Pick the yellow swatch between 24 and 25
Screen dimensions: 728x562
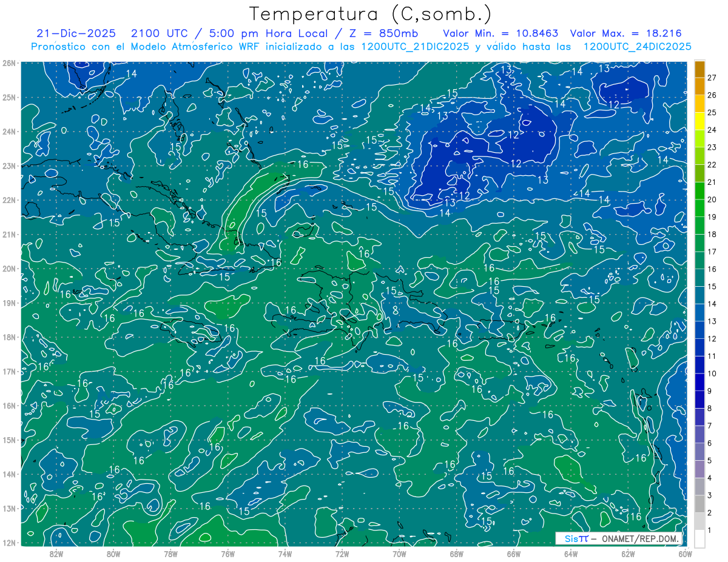(699, 121)
